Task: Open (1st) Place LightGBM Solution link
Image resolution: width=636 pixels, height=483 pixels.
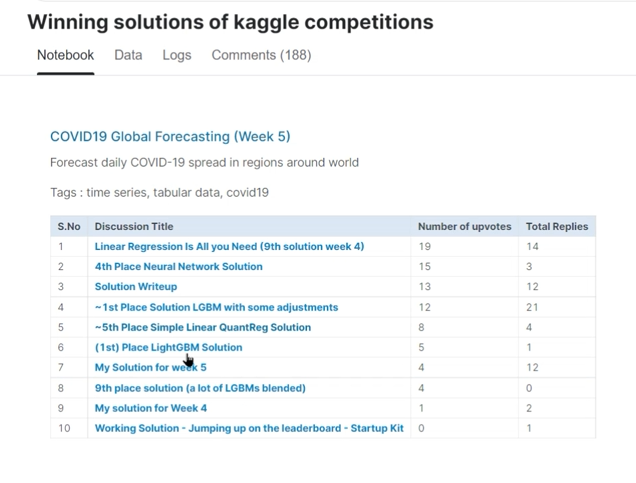Action: 168,347
